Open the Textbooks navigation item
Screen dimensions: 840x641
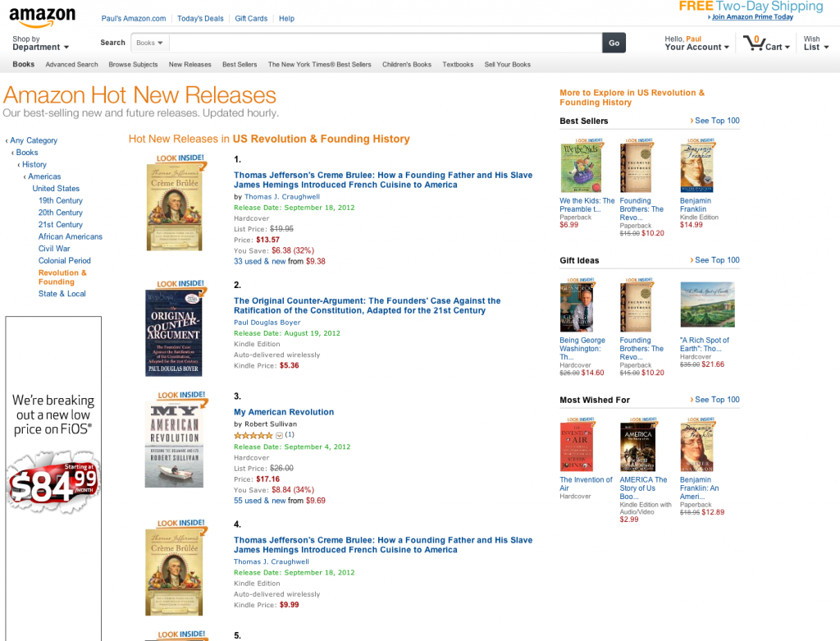[x=458, y=64]
